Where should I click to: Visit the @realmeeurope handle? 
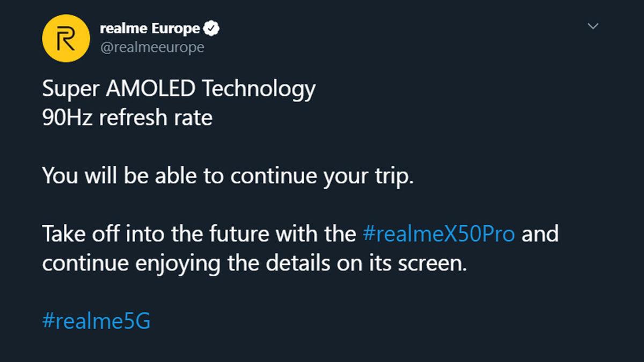(x=151, y=47)
